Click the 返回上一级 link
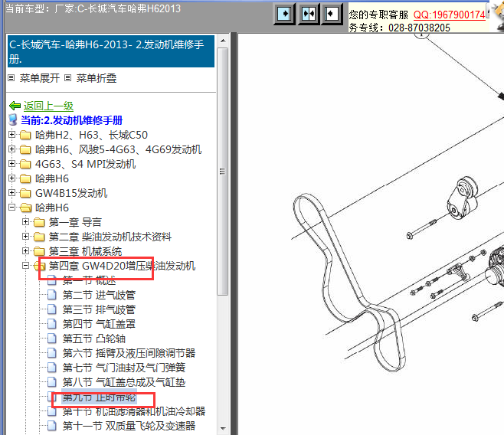 48,106
